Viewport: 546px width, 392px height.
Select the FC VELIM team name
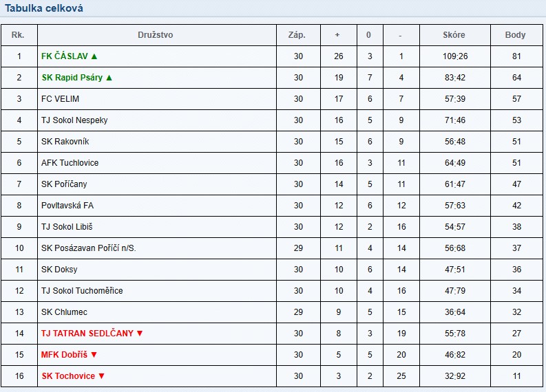(x=60, y=99)
